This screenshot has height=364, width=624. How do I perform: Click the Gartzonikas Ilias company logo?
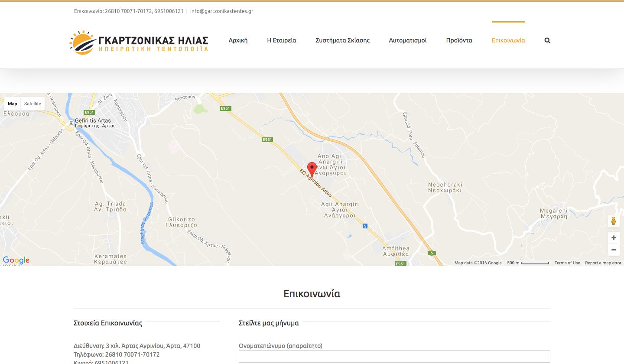point(139,42)
